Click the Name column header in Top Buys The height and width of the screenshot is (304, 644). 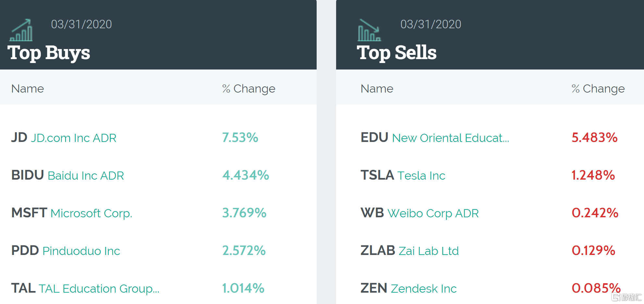[x=28, y=89]
